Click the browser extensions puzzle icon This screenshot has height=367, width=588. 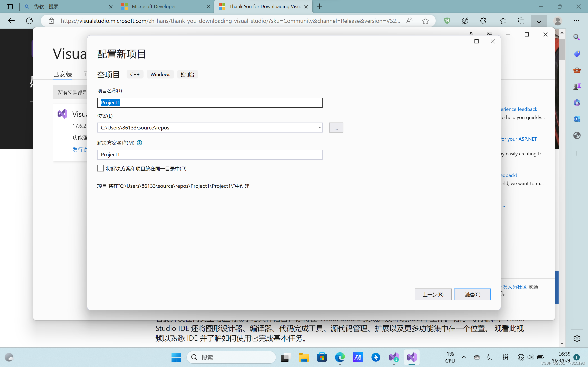[483, 21]
